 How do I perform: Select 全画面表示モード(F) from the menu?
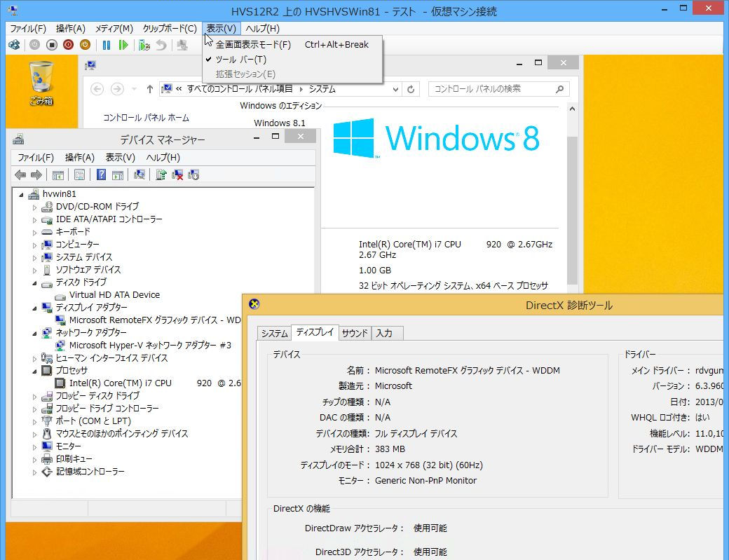coord(292,45)
